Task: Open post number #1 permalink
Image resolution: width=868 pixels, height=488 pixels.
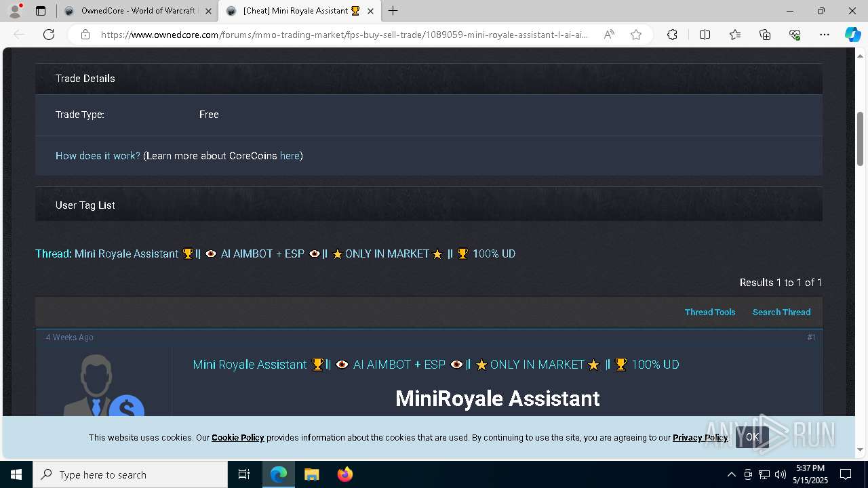Action: point(811,338)
